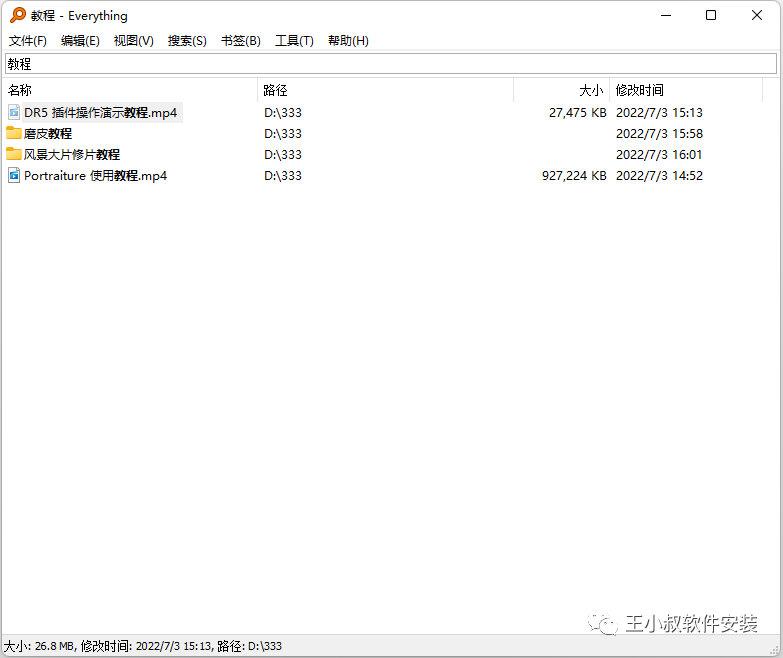783x658 pixels.
Task: Open the 搜索(S) menu
Action: (187, 41)
